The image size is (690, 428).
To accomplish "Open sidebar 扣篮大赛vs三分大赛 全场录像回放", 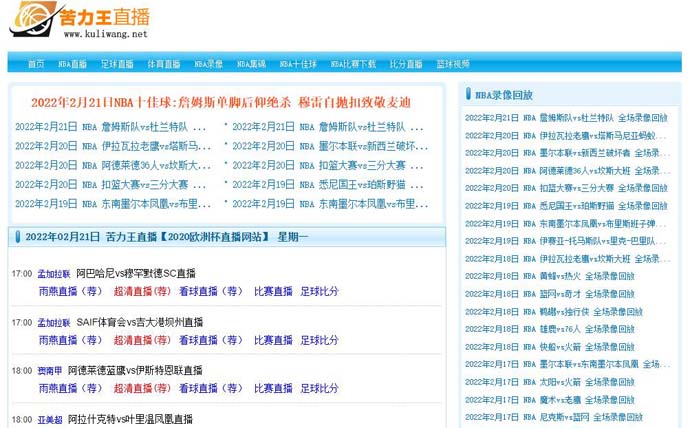I will (x=566, y=188).
